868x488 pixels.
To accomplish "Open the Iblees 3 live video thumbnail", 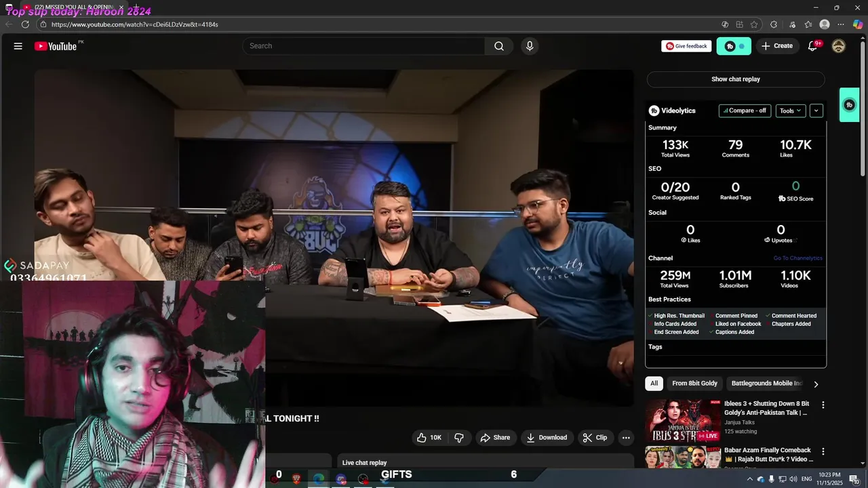I will [x=683, y=420].
